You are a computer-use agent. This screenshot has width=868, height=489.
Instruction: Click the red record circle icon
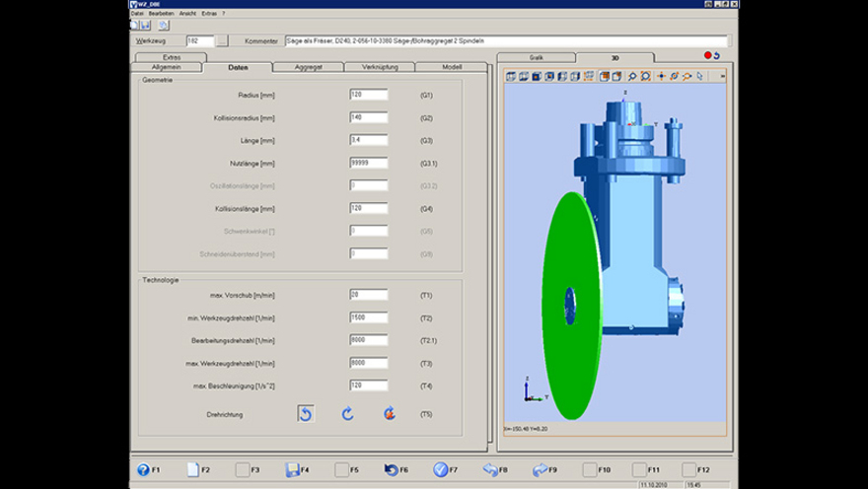click(707, 55)
